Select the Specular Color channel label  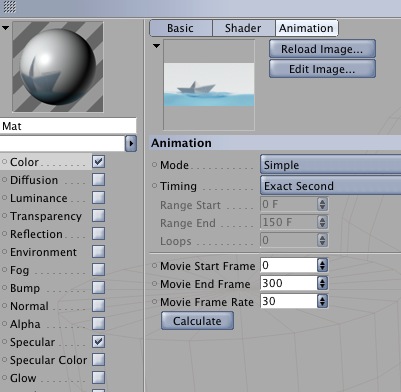[x=49, y=360]
